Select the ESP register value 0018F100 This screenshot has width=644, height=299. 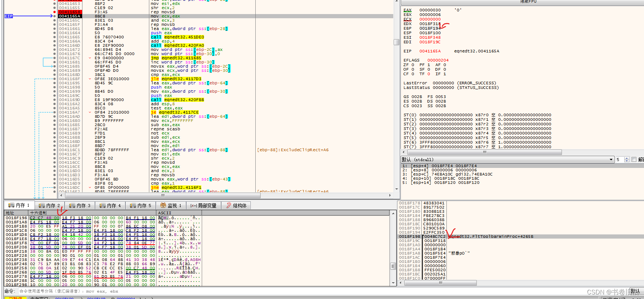tap(430, 33)
